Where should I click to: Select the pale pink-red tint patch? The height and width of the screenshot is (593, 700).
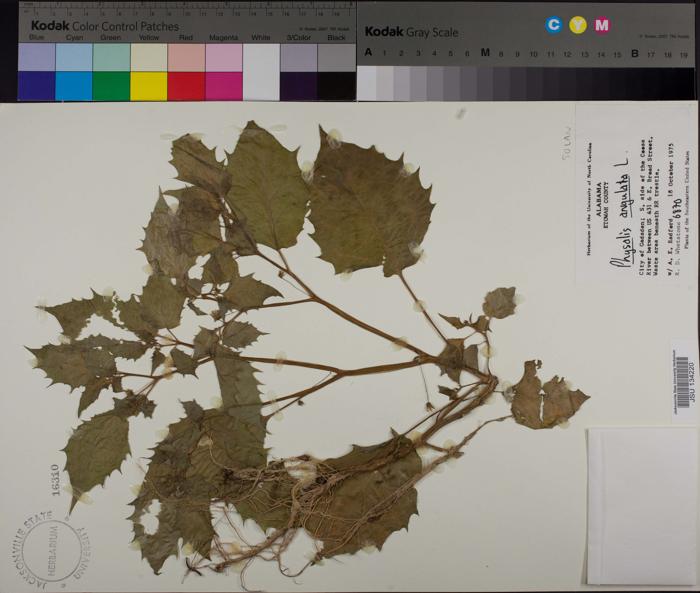186,57
